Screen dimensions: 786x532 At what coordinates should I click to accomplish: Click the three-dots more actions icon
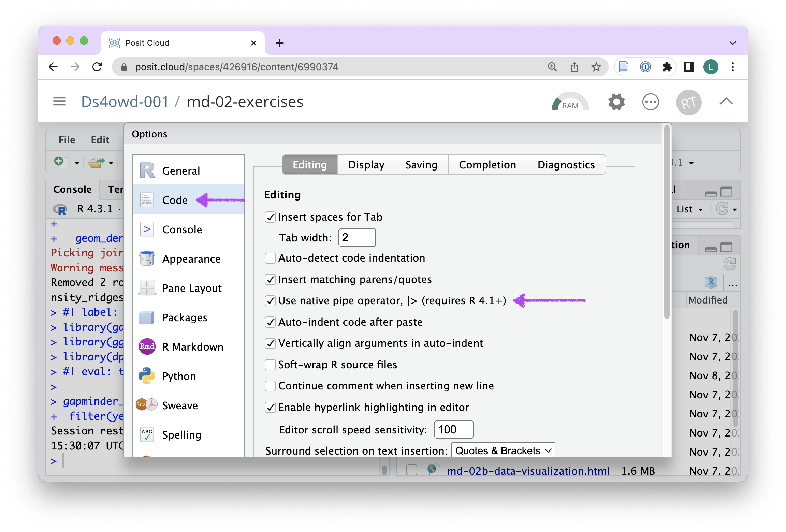651,102
